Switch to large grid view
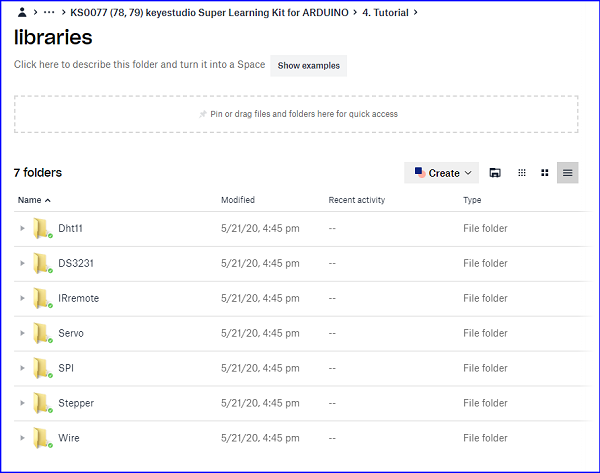The height and width of the screenshot is (473, 600). point(545,173)
